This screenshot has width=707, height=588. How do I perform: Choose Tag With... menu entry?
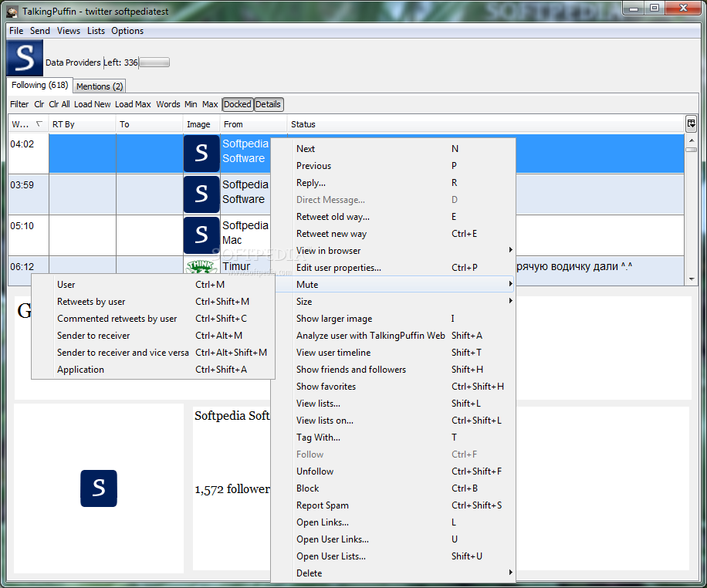(393, 438)
